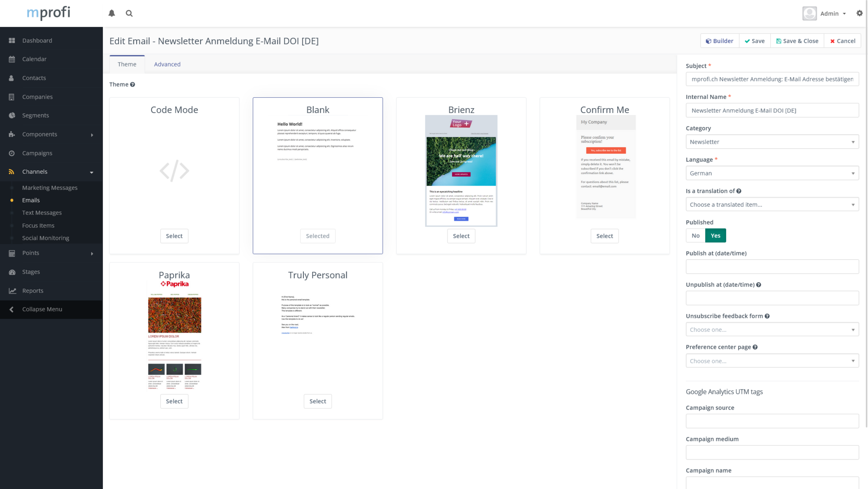The width and height of the screenshot is (868, 489).
Task: Set Published toggle to Yes
Action: click(x=715, y=235)
